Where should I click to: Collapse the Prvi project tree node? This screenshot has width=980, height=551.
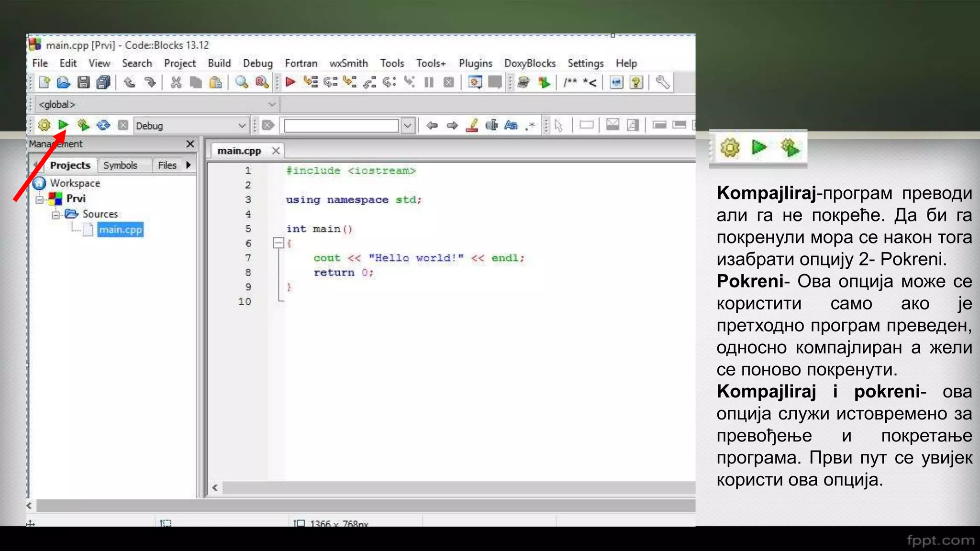click(40, 199)
